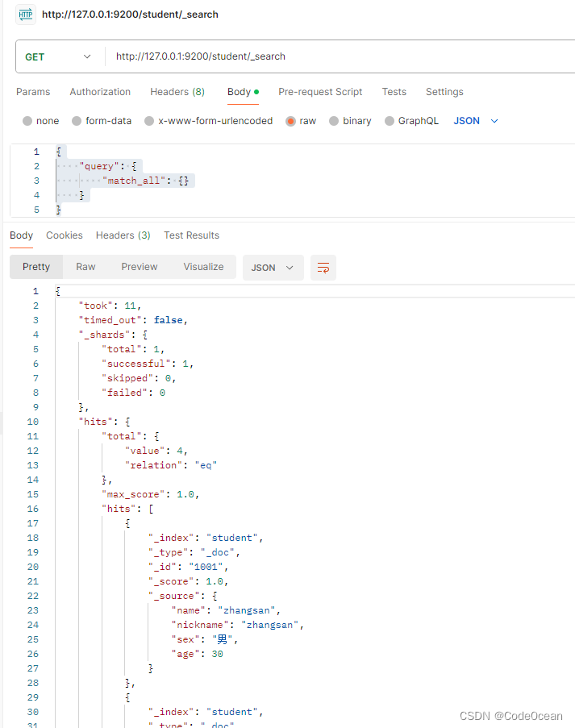
Task: Click the "query" line in request body
Action: pyautogui.click(x=108, y=166)
